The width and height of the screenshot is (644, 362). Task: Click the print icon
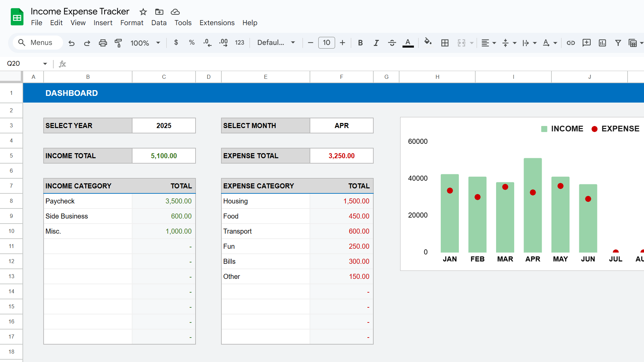tap(103, 43)
